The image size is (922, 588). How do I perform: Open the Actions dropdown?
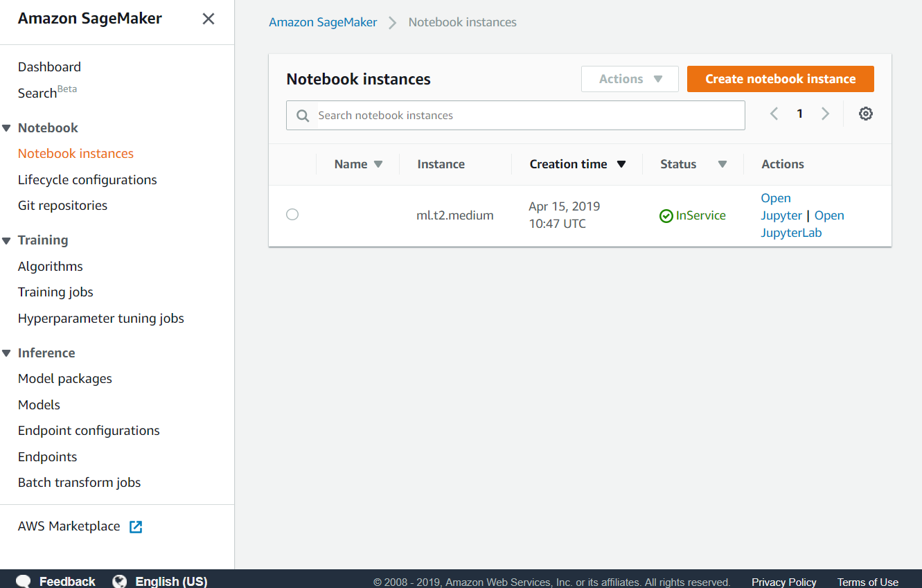(x=630, y=79)
